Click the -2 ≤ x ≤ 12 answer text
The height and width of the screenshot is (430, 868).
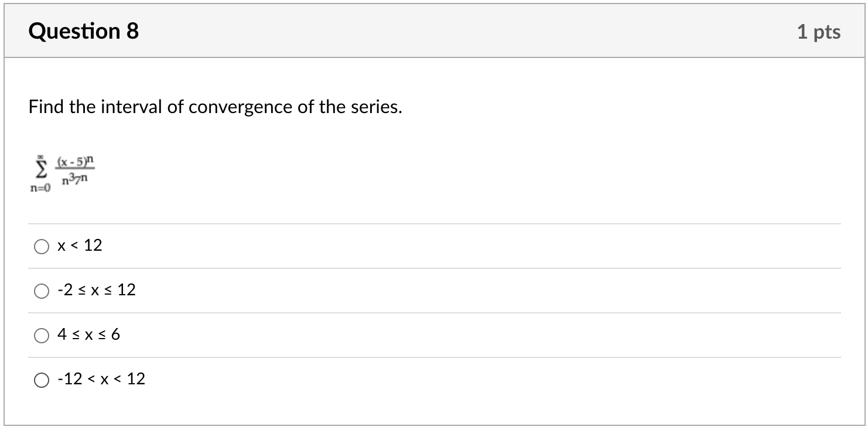(97, 289)
